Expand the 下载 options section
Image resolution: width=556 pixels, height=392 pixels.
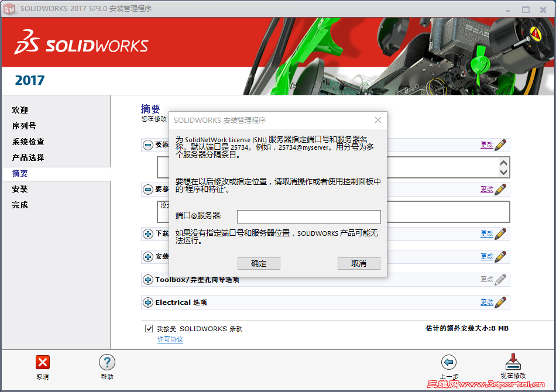(x=148, y=234)
